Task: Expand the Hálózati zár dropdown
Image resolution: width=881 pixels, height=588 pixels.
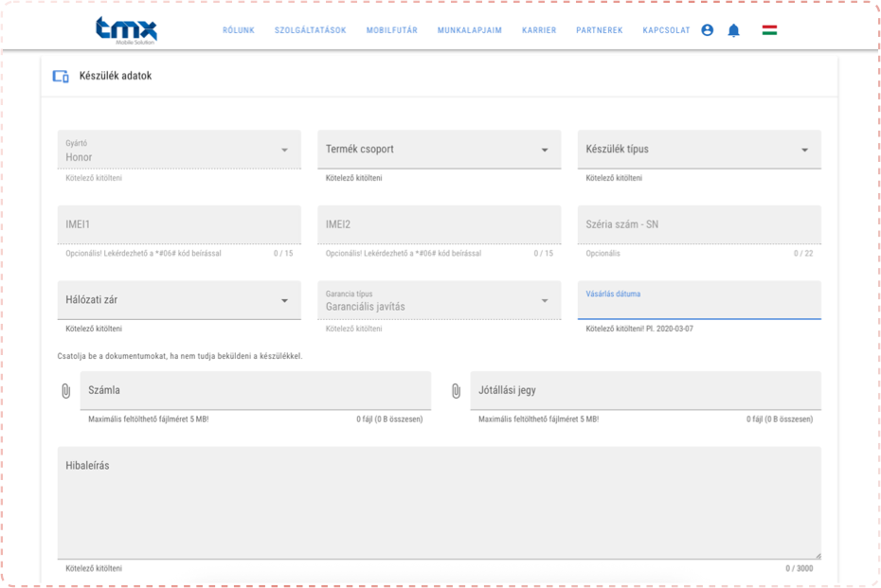Action: [x=179, y=300]
